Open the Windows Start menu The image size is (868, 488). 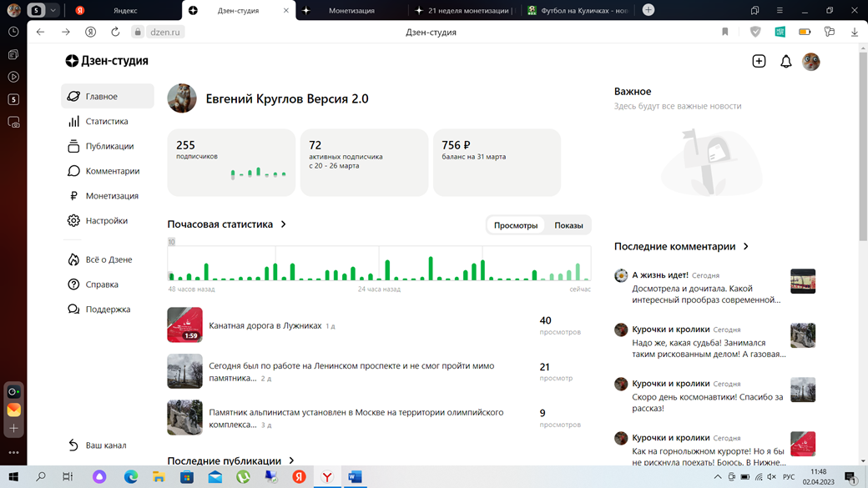13,476
